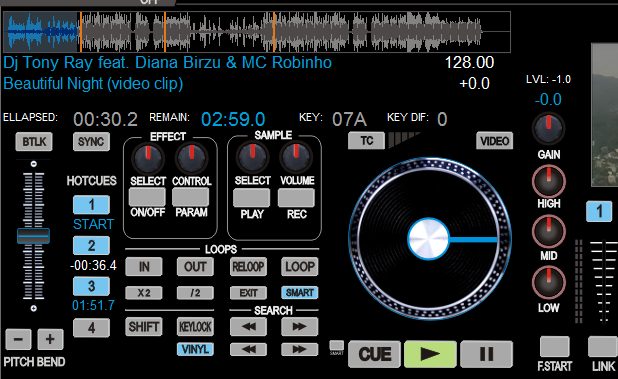Toggle the effect ON/OFF button

pos(147,197)
